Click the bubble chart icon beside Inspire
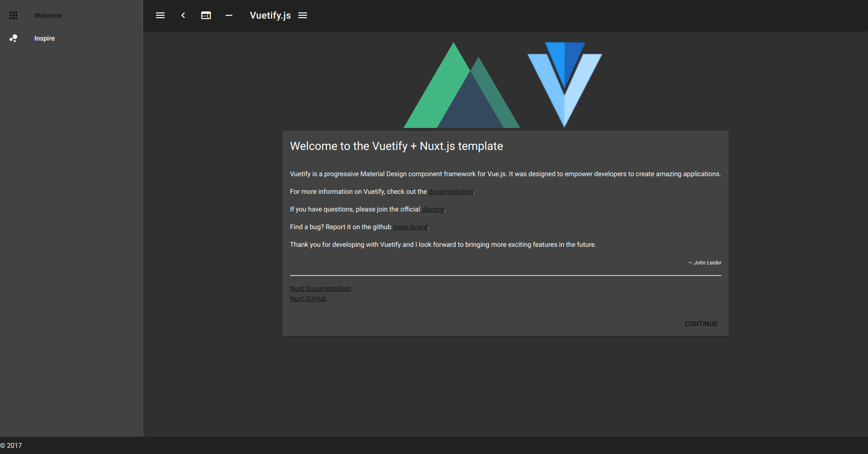 coord(13,38)
